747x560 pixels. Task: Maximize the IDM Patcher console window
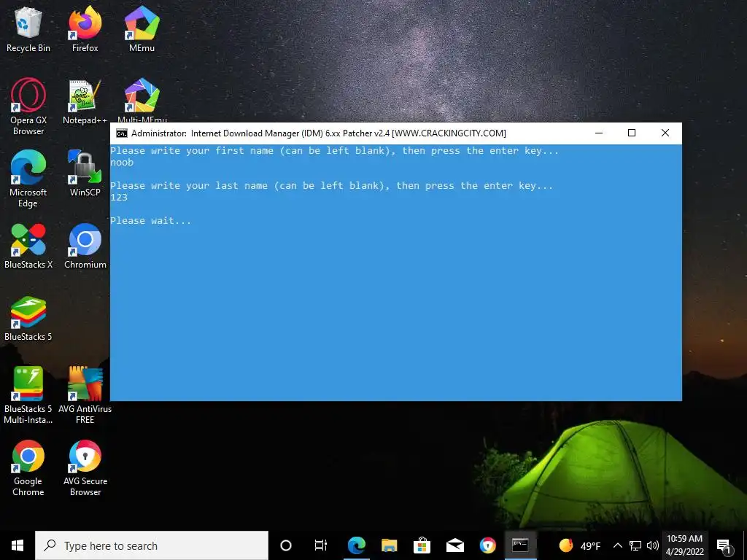coord(632,133)
